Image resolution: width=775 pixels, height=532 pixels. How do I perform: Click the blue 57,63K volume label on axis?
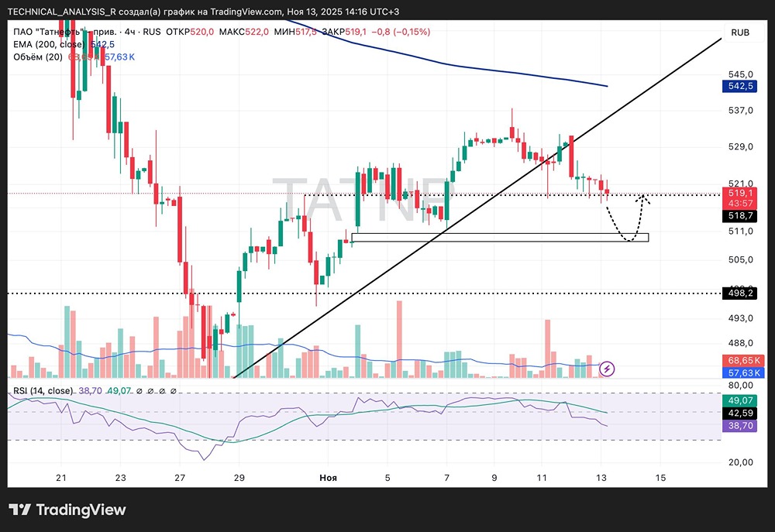click(743, 372)
